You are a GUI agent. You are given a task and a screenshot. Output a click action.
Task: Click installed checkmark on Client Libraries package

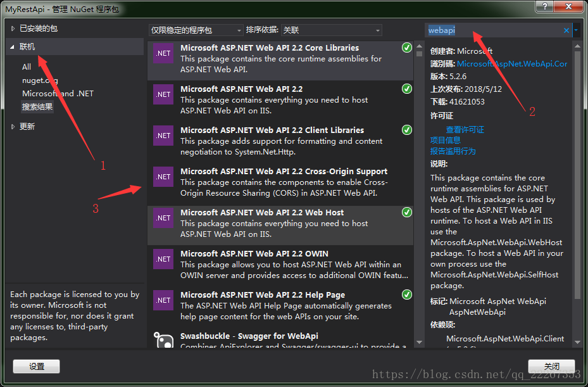click(x=406, y=130)
